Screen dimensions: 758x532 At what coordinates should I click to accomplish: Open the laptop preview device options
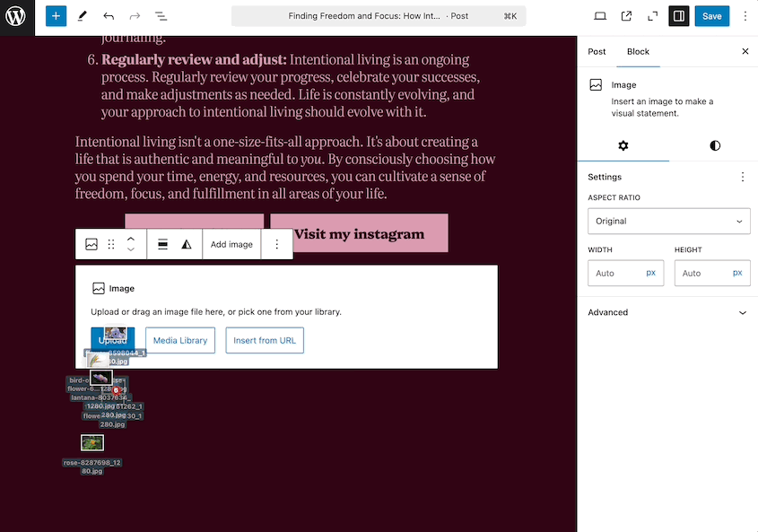pos(600,16)
